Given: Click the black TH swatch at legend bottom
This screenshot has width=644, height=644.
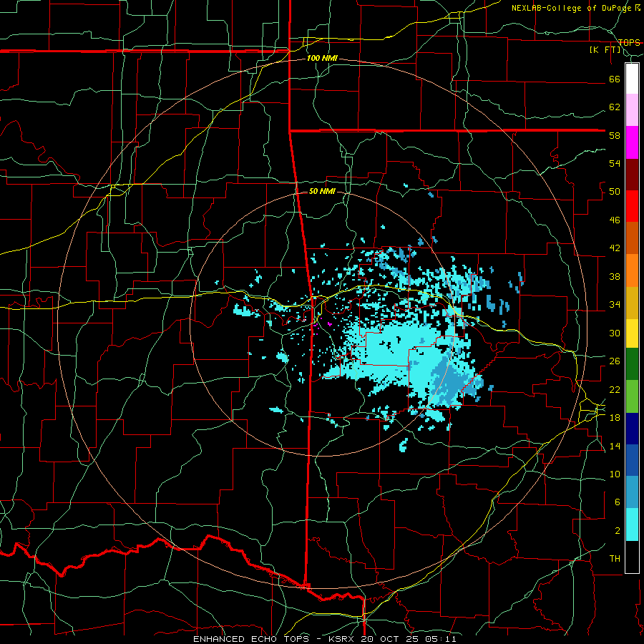Looking at the screenshot, I should pyautogui.click(x=632, y=557).
